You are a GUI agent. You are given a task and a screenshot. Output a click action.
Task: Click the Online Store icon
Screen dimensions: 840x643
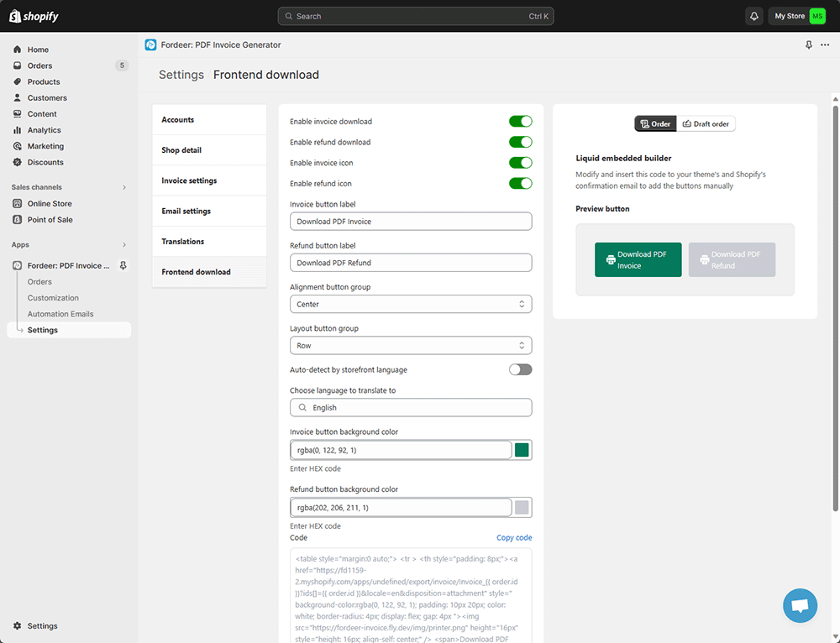point(17,203)
